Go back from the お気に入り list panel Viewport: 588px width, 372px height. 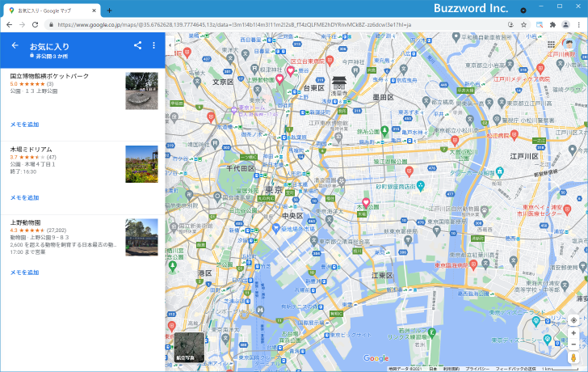point(15,45)
